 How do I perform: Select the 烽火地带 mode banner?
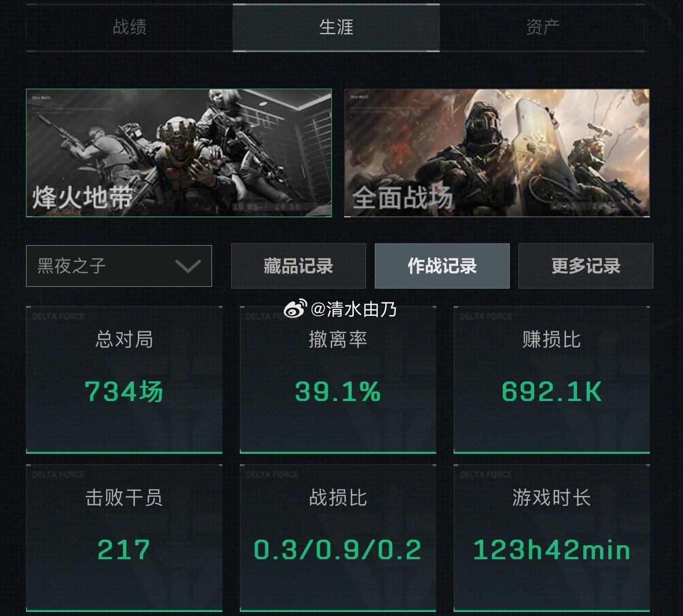(x=178, y=153)
